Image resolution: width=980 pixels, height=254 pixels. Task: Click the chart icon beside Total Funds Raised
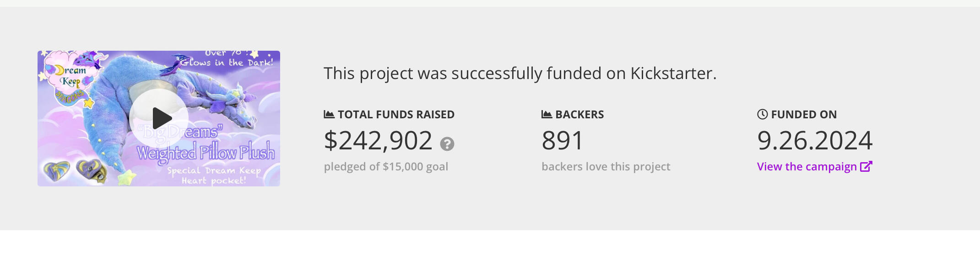coord(329,114)
